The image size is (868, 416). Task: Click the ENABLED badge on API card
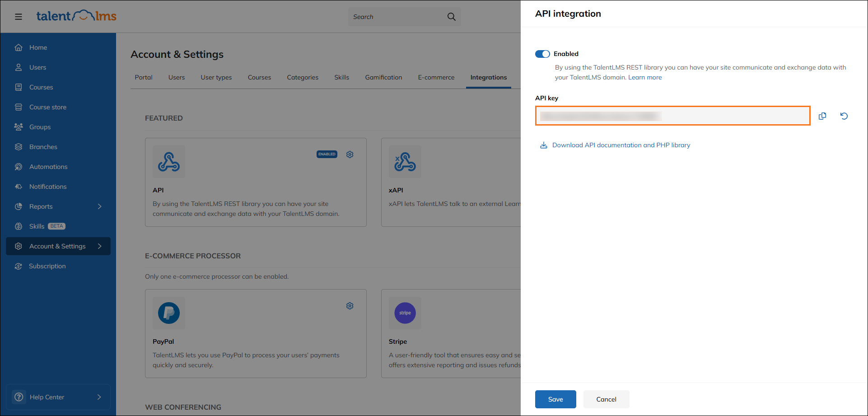tap(327, 154)
